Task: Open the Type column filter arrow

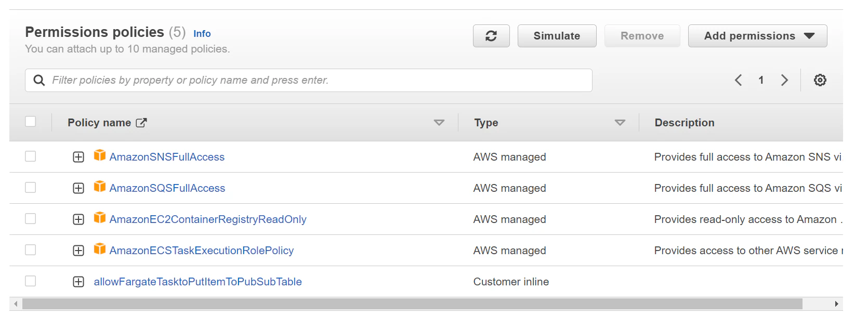Action: tap(620, 123)
